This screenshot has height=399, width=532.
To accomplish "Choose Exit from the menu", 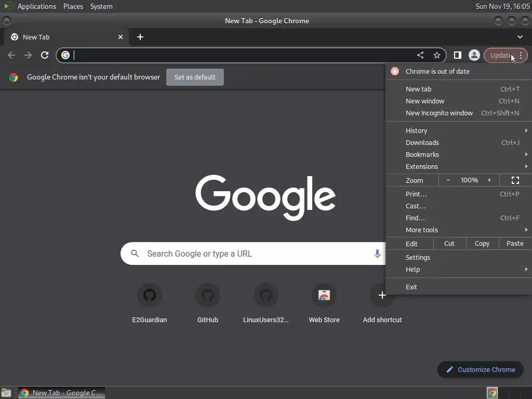I will [x=459, y=287].
